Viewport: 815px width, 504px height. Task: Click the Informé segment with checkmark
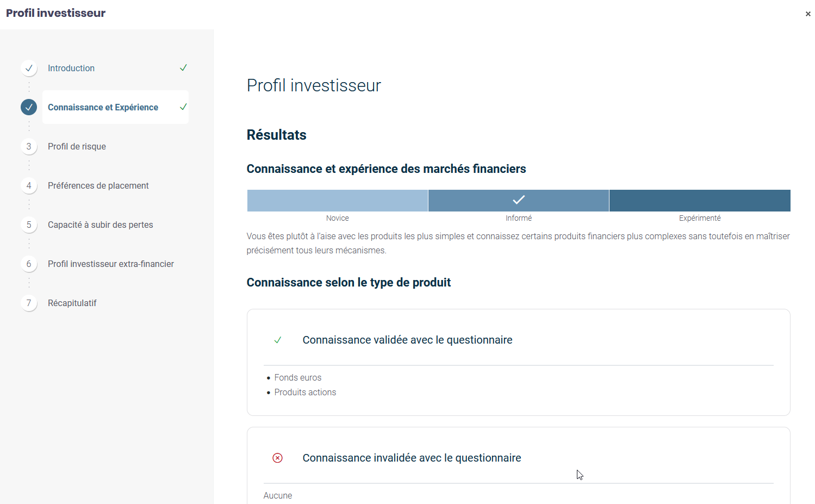(518, 201)
